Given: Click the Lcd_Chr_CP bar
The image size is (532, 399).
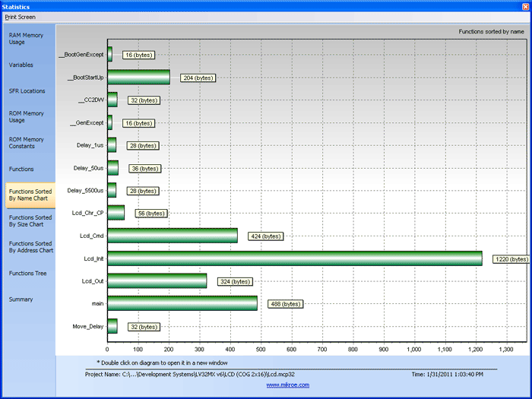Looking at the screenshot, I should [116, 213].
